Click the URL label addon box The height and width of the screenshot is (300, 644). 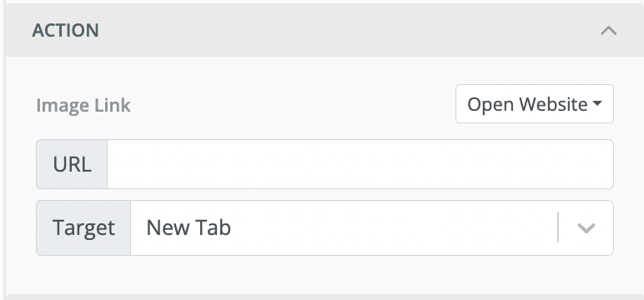[72, 164]
